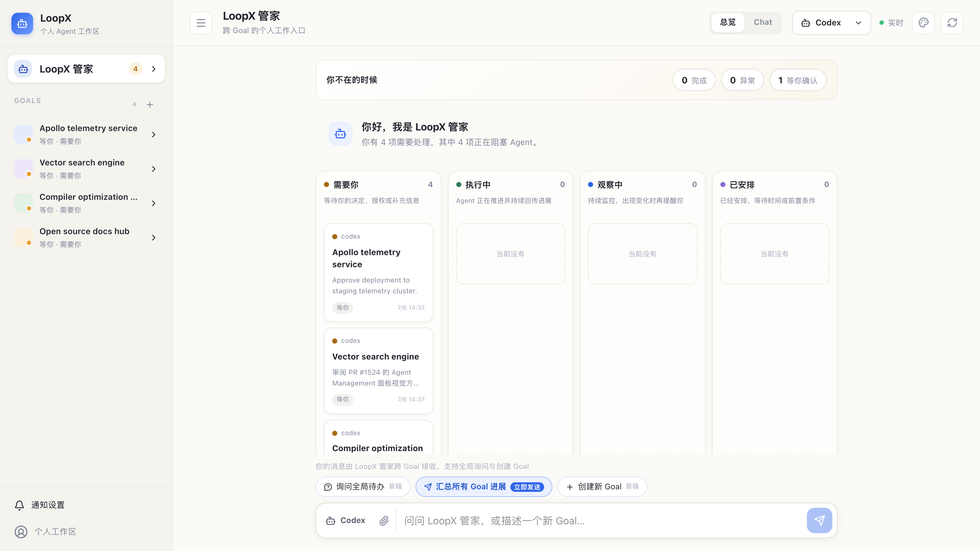Attach a file with paperclip icon
Screen dimensions: 980x551
pos(384,520)
